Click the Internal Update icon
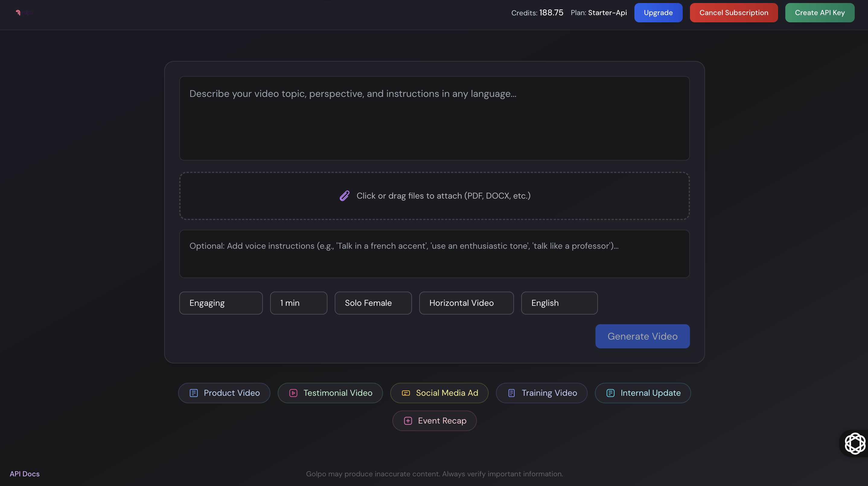Screen dimensions: 868x486 click(x=611, y=393)
